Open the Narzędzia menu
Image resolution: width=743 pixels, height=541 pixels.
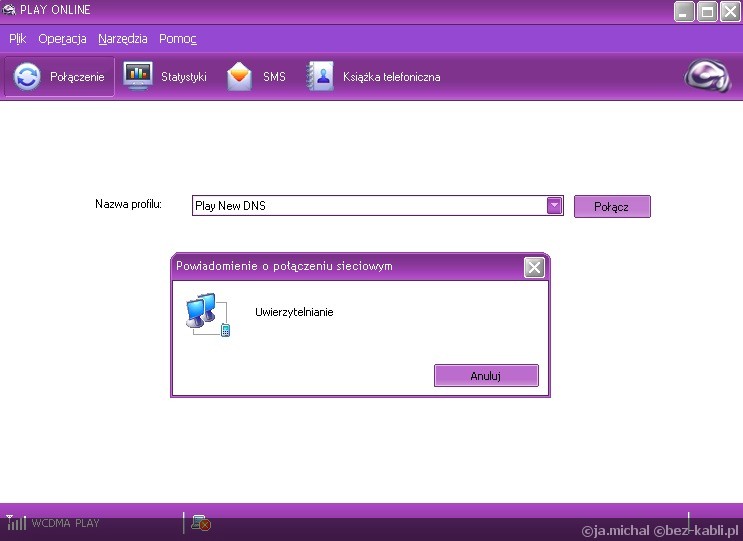point(123,39)
